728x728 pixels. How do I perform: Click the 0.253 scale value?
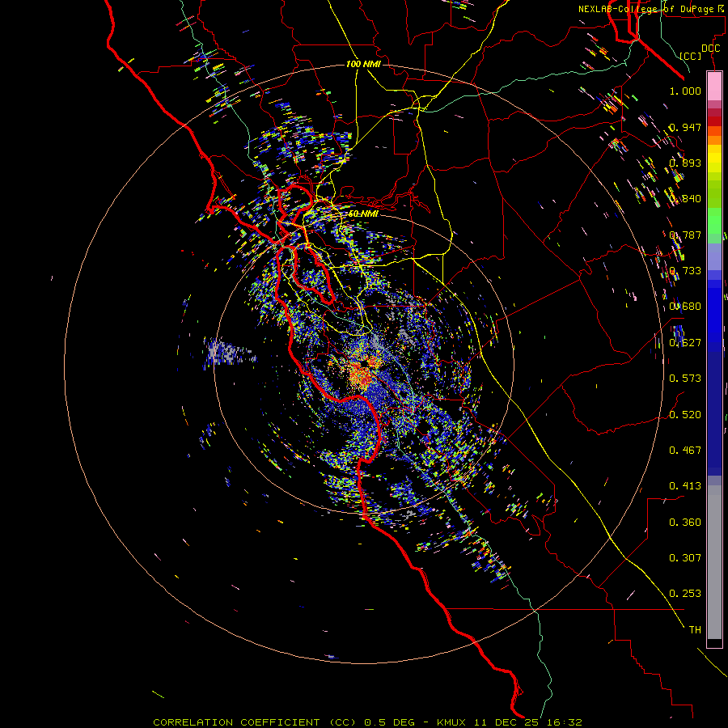tap(685, 594)
